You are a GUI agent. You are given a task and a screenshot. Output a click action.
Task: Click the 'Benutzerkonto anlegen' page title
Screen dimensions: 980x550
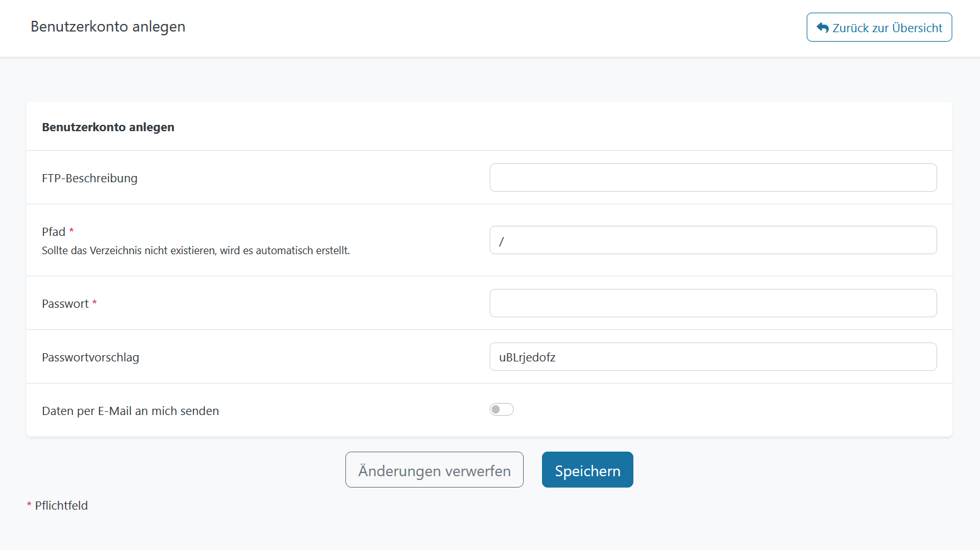108,26
